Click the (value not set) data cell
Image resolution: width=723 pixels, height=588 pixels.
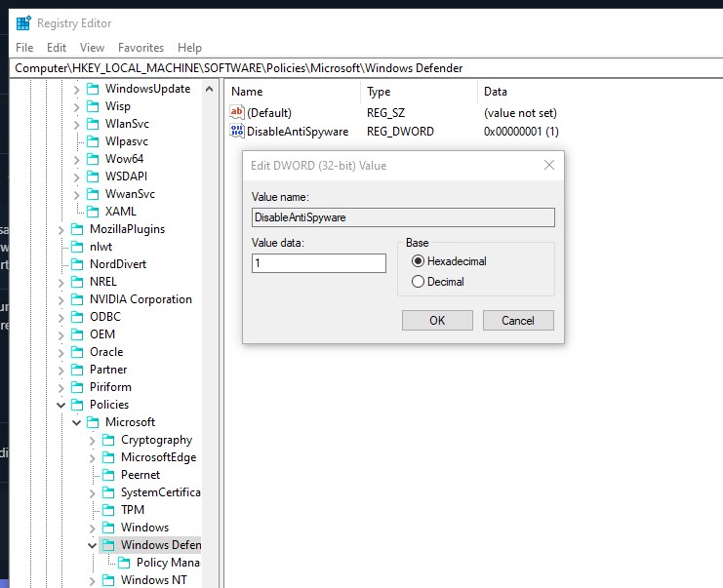pyautogui.click(x=520, y=113)
